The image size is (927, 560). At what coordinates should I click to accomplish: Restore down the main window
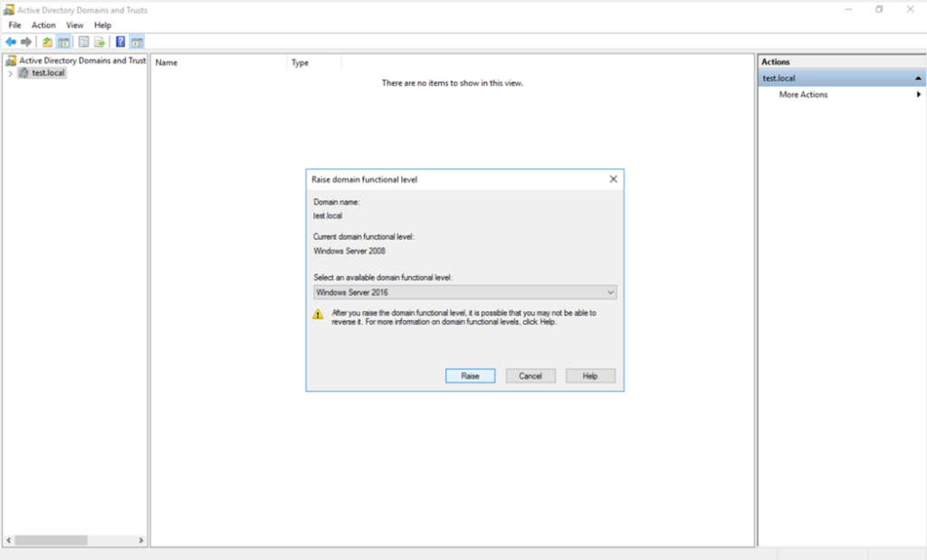[x=879, y=9]
